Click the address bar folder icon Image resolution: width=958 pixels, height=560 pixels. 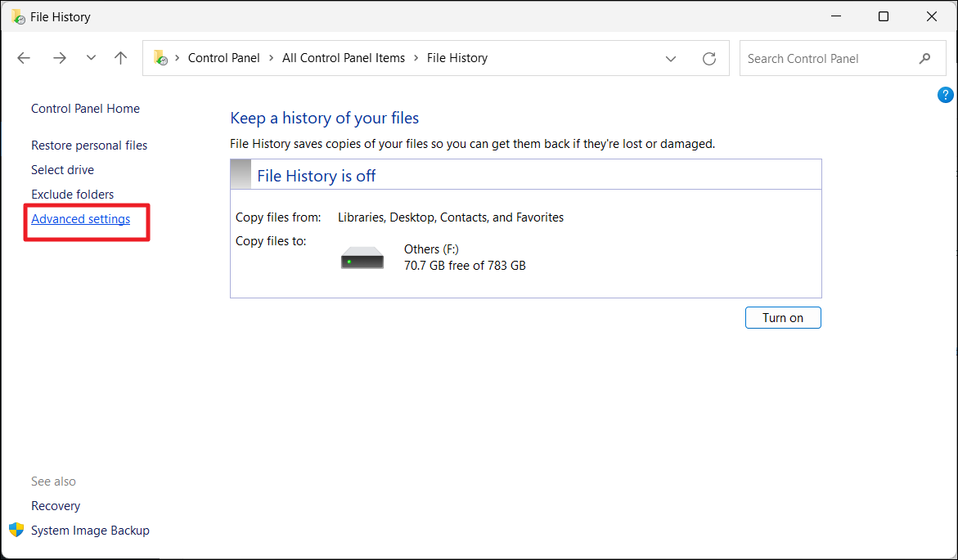pos(160,58)
